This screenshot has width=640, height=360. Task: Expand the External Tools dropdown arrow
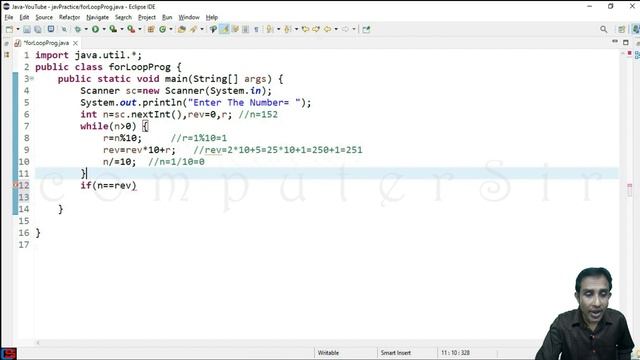pos(140,29)
